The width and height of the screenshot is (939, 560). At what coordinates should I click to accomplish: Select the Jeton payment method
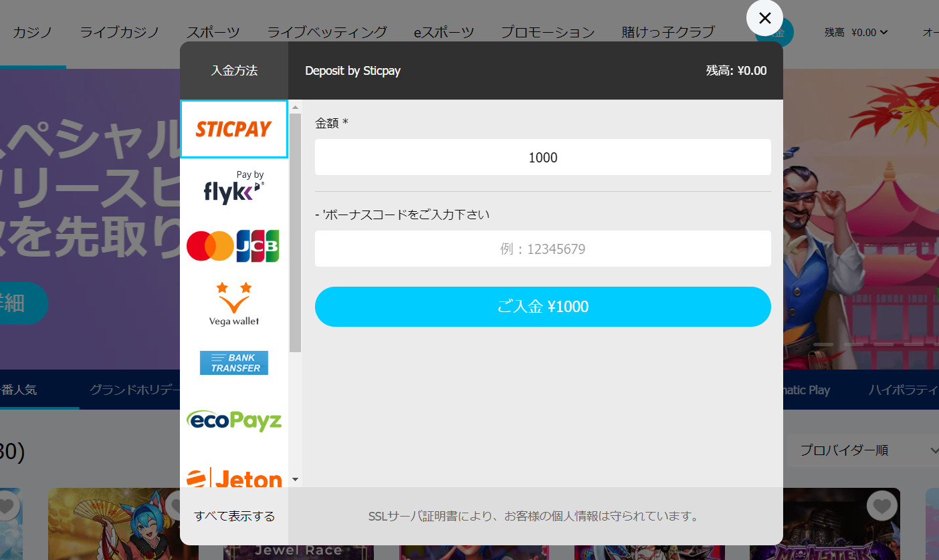[x=234, y=477]
